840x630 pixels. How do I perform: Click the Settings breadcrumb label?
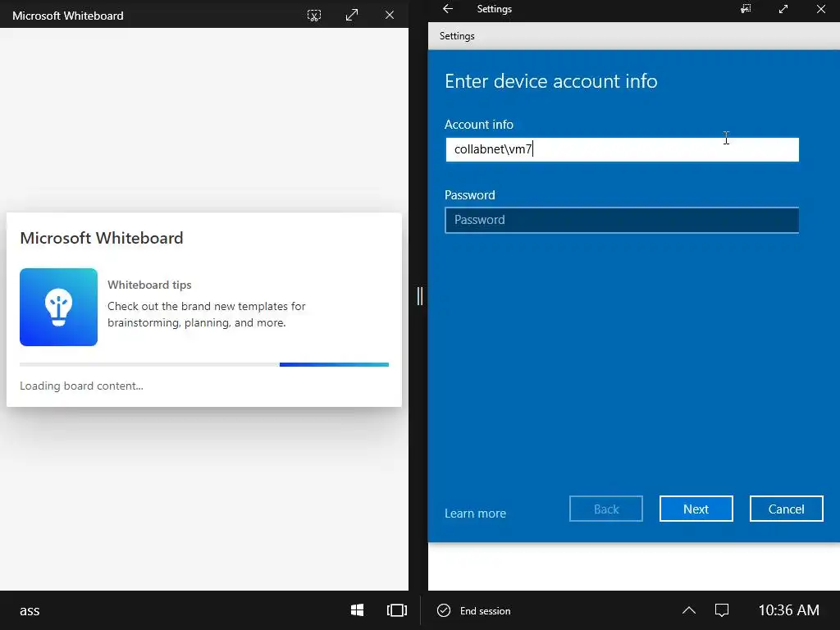(457, 36)
